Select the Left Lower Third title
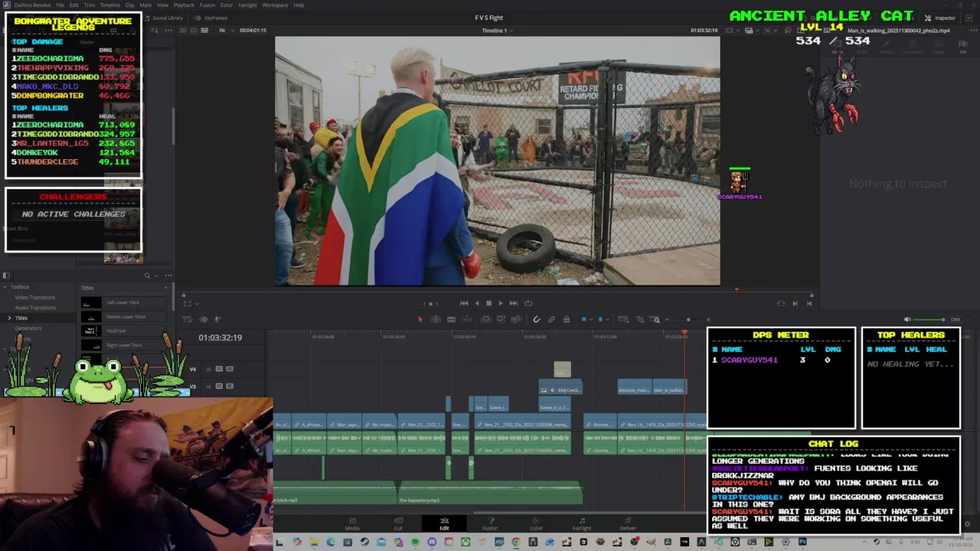 [x=123, y=303]
